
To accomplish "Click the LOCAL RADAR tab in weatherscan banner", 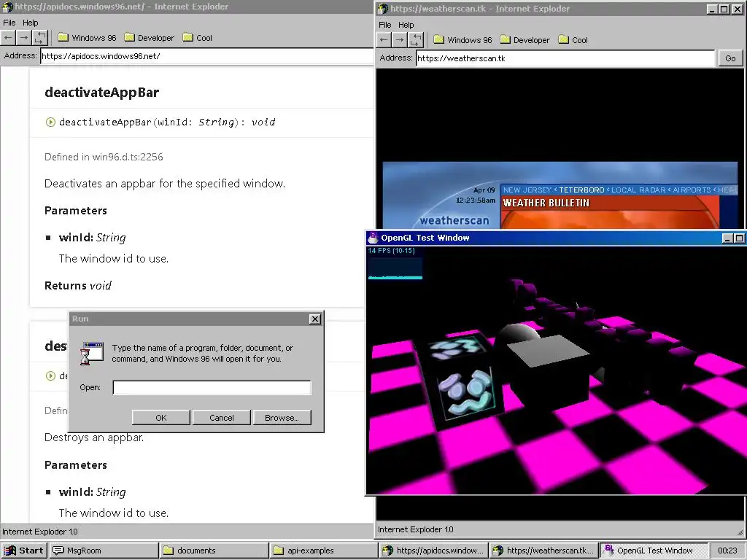I will point(638,190).
